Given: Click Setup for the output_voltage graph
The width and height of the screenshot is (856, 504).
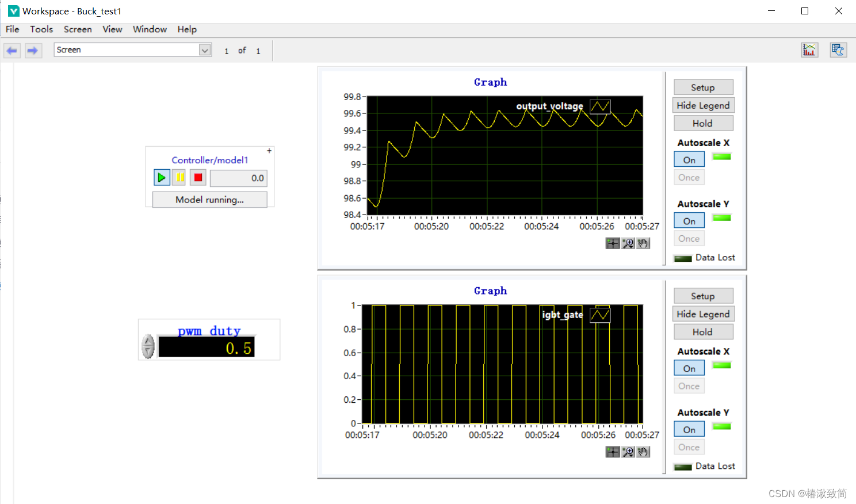Looking at the screenshot, I should [703, 87].
